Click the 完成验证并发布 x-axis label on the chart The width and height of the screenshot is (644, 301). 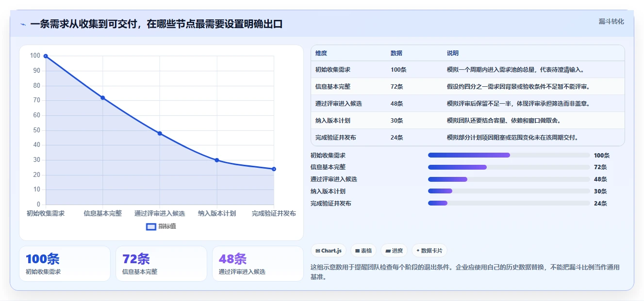pos(274,213)
